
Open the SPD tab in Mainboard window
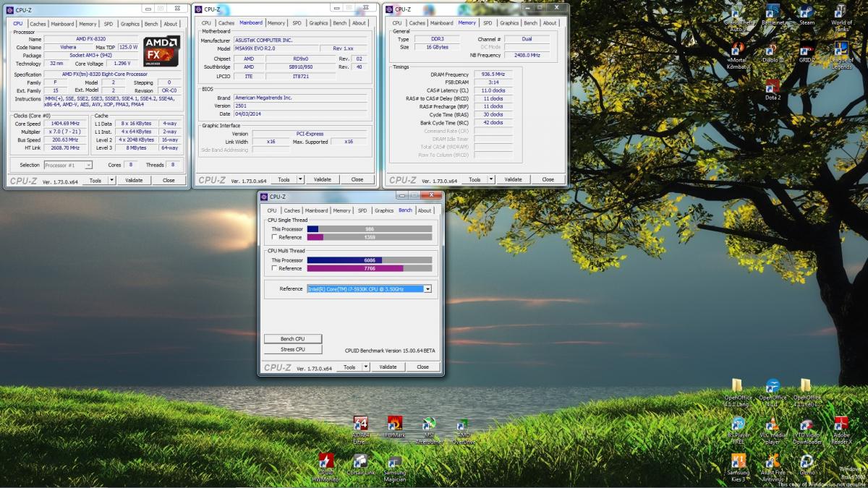297,23
